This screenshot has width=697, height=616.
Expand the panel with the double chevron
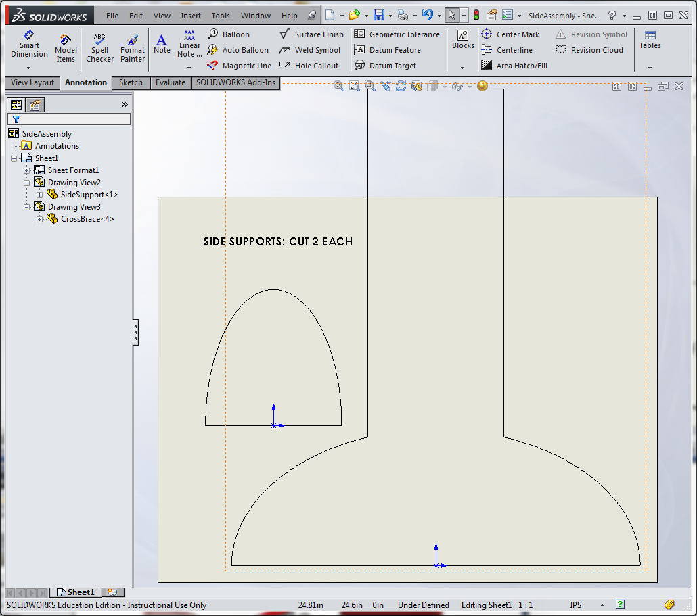(125, 104)
